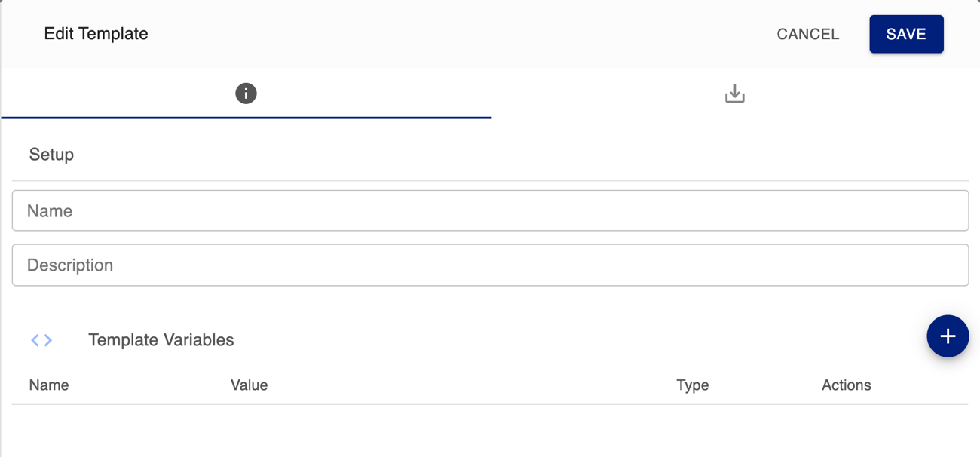This screenshot has width=980, height=457.
Task: Click the code brackets icon near Template Variables
Action: [41, 340]
